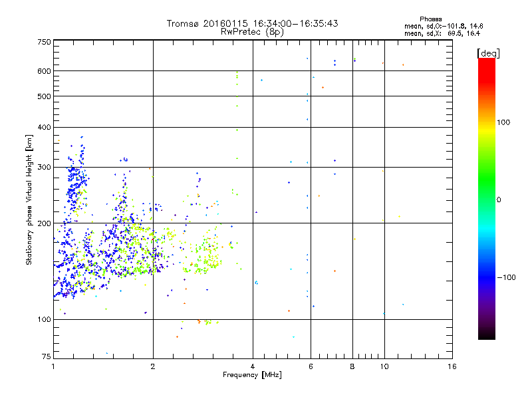Click the y-axis tick label '75'
Image resolution: width=532 pixels, height=399 pixels.
[x=47, y=356]
